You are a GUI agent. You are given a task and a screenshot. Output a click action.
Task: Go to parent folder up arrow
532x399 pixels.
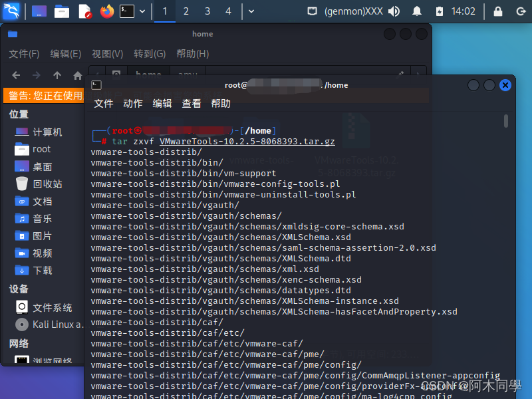coord(57,75)
